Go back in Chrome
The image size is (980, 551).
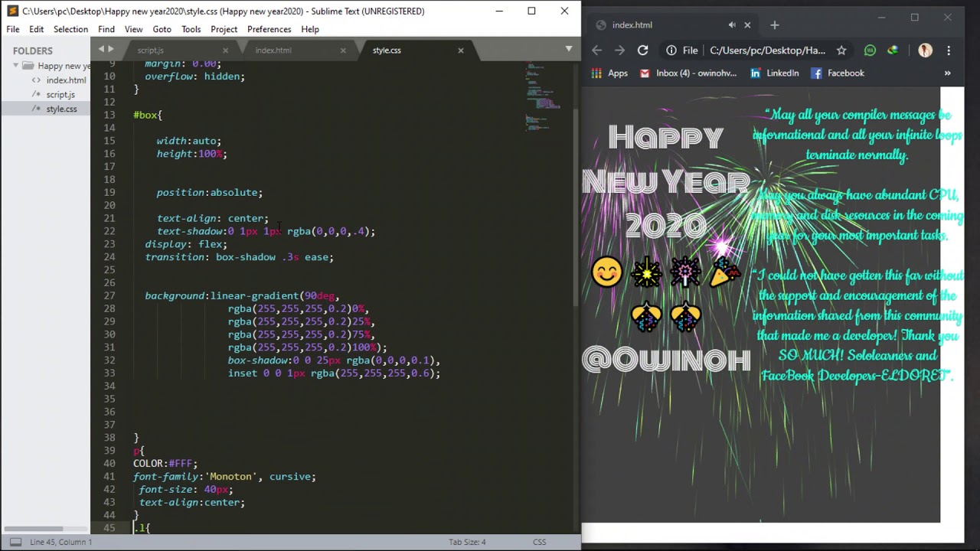click(x=597, y=50)
